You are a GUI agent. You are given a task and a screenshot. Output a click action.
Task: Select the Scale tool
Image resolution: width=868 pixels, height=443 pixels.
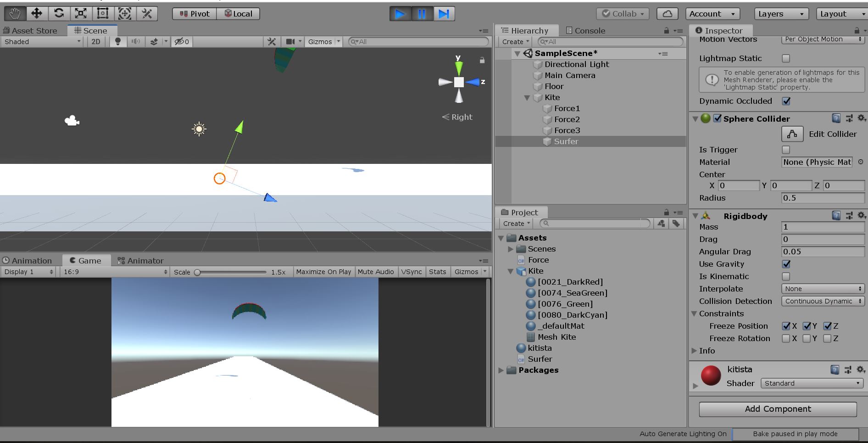point(81,14)
